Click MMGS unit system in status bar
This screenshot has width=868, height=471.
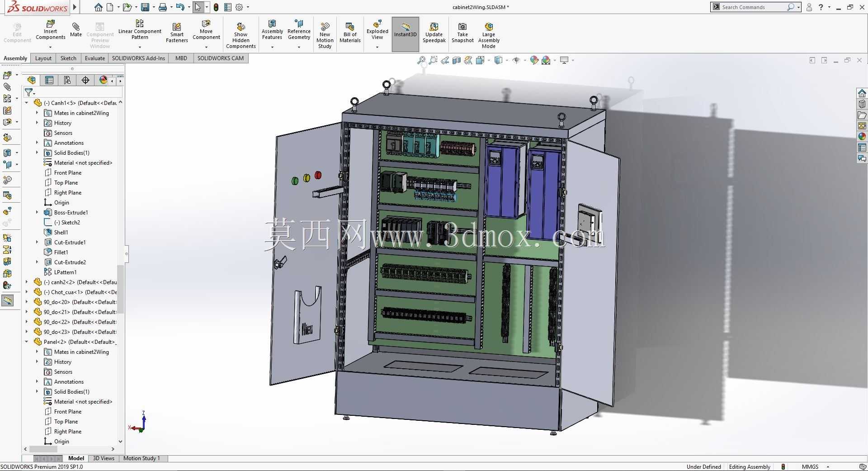810,467
